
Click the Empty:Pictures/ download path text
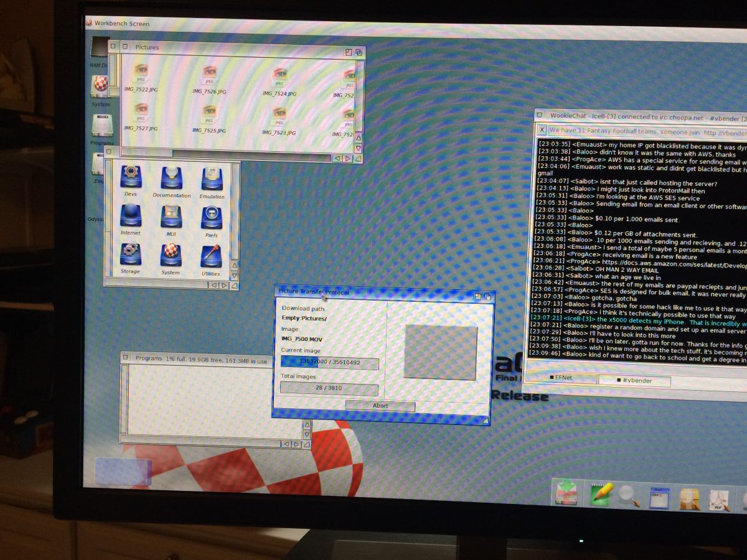point(304,319)
